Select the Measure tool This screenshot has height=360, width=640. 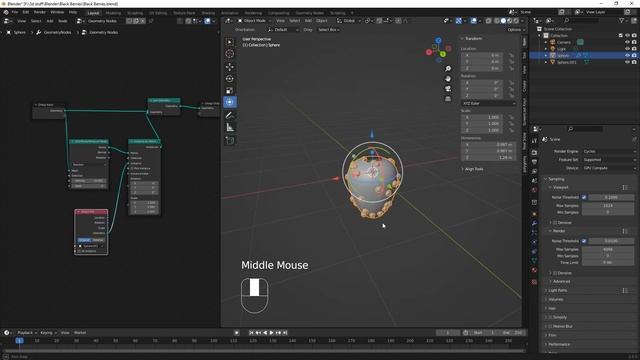coord(230,127)
